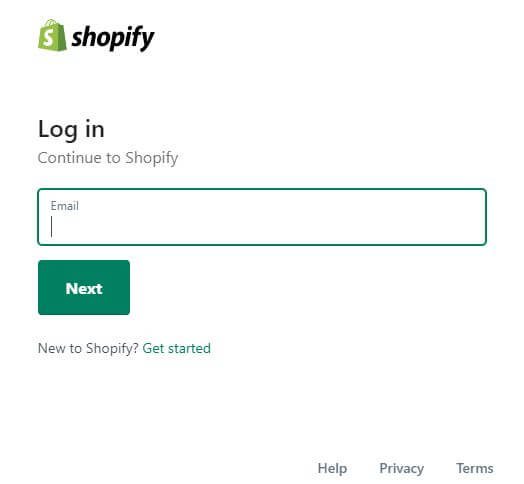Click the blinking text cursor in Email box
This screenshot has width=524, height=484.
(x=51, y=226)
